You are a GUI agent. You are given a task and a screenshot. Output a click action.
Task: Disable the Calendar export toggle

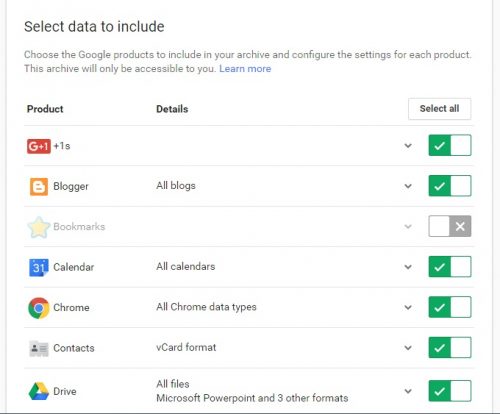(450, 267)
